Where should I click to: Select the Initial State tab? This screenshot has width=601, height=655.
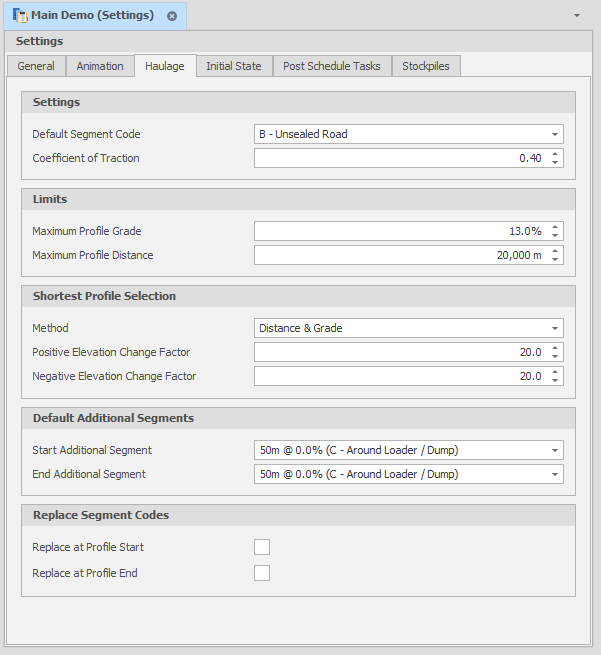(x=234, y=66)
